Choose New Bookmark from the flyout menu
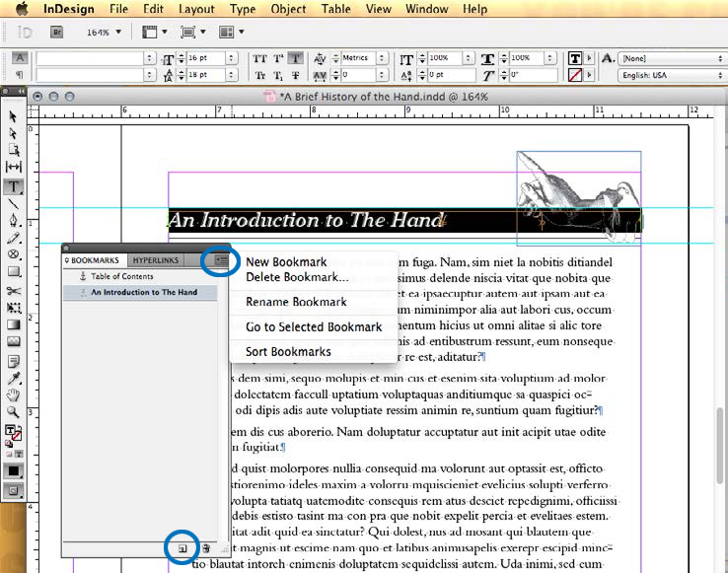 (x=286, y=261)
